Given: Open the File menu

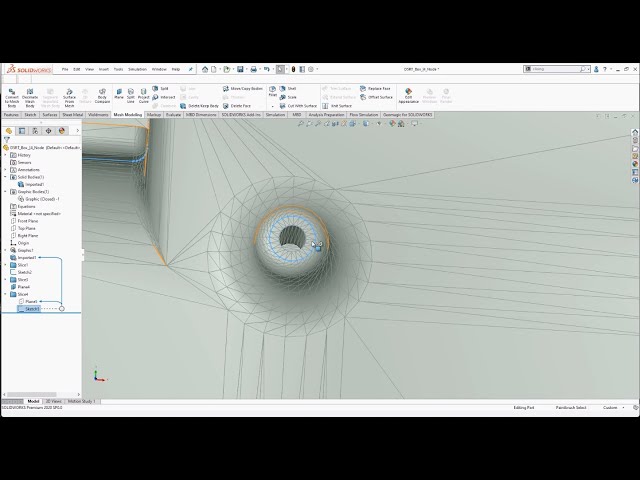Looking at the screenshot, I should pyautogui.click(x=65, y=69).
